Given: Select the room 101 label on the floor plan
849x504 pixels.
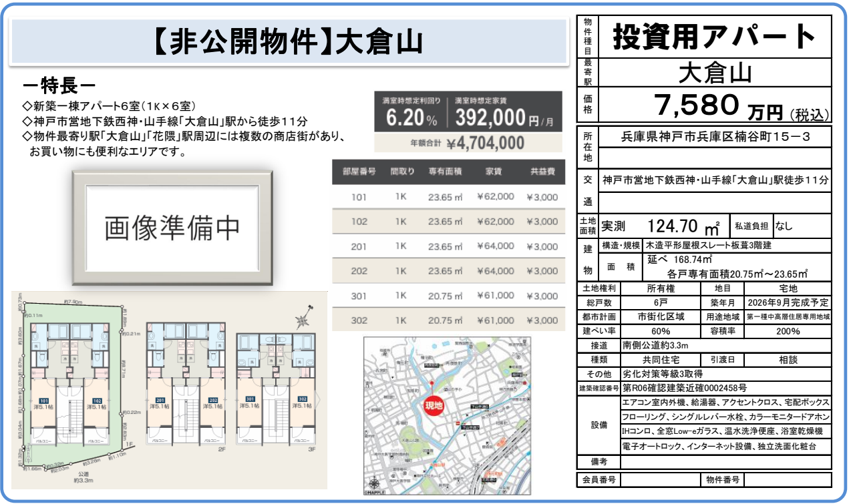Looking at the screenshot, I should [41, 401].
